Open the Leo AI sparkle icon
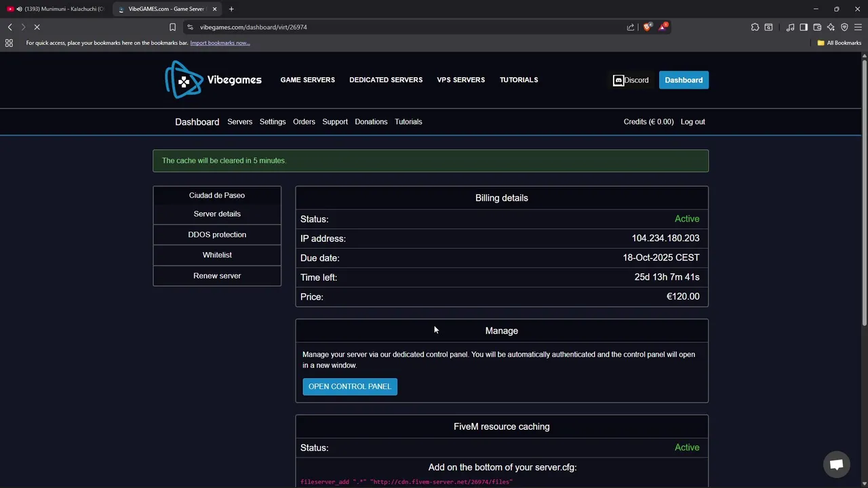868x488 pixels. [831, 27]
